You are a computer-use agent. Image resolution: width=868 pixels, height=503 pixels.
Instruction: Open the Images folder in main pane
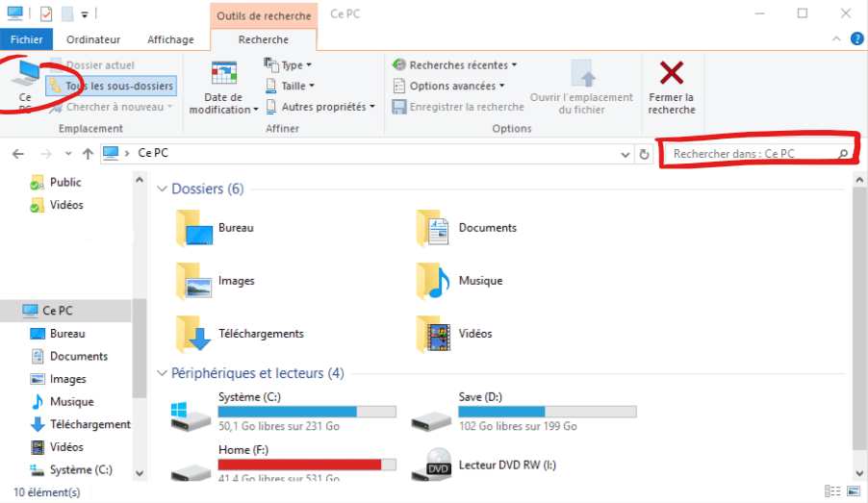coord(216,281)
